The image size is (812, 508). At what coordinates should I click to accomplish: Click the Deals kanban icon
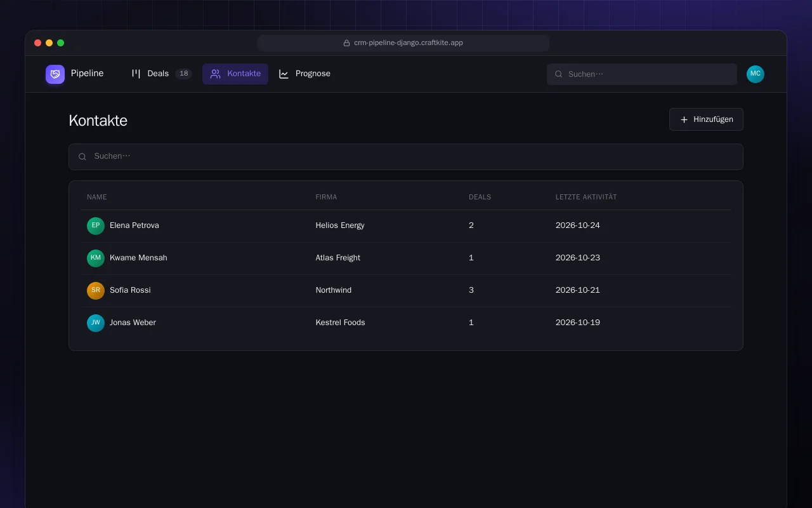tap(136, 74)
